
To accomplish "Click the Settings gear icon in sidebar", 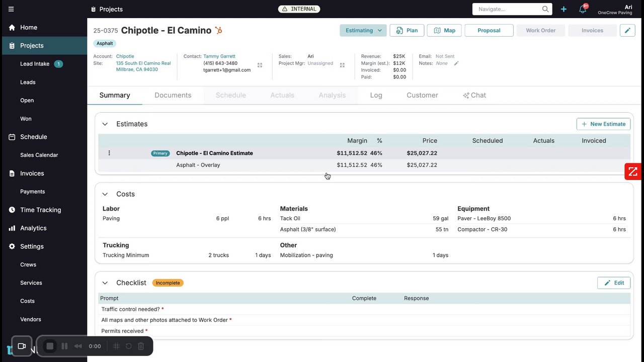I will (12, 246).
